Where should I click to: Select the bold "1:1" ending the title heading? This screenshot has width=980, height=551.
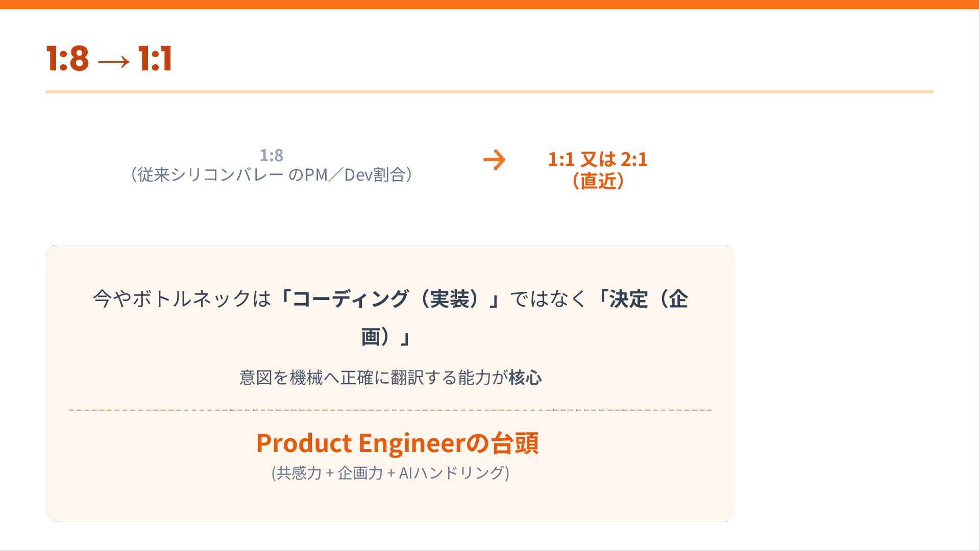(155, 58)
